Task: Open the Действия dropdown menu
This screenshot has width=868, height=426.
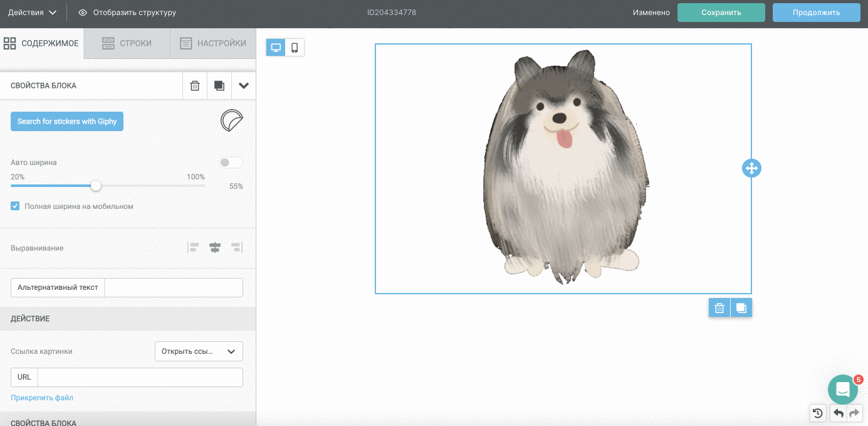Action: tap(32, 13)
